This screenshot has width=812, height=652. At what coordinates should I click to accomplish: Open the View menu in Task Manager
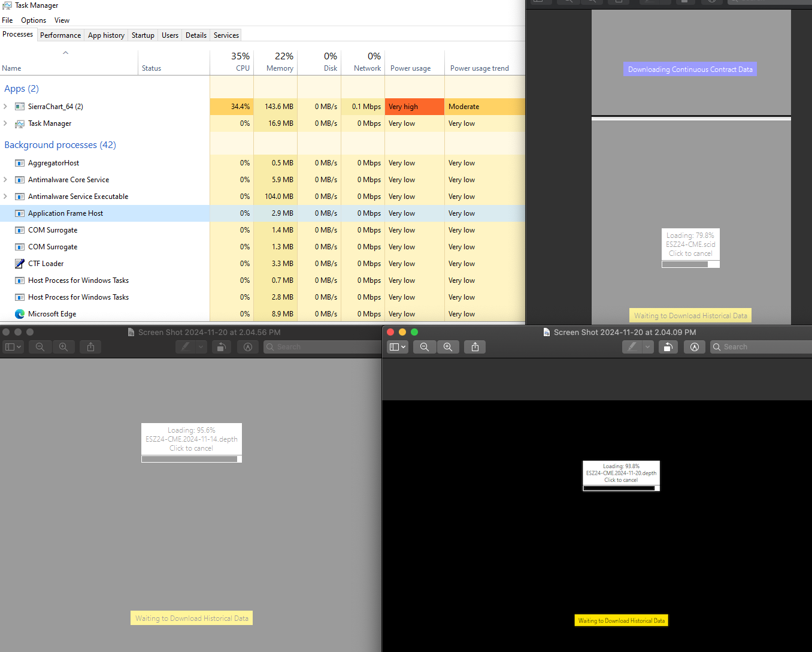click(x=62, y=20)
